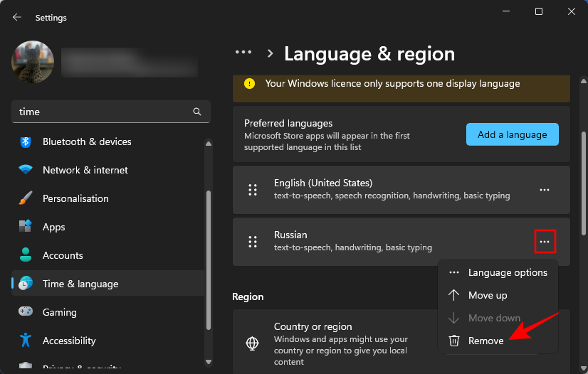588x374 pixels.
Task: Open the Apps settings page
Action: point(53,227)
